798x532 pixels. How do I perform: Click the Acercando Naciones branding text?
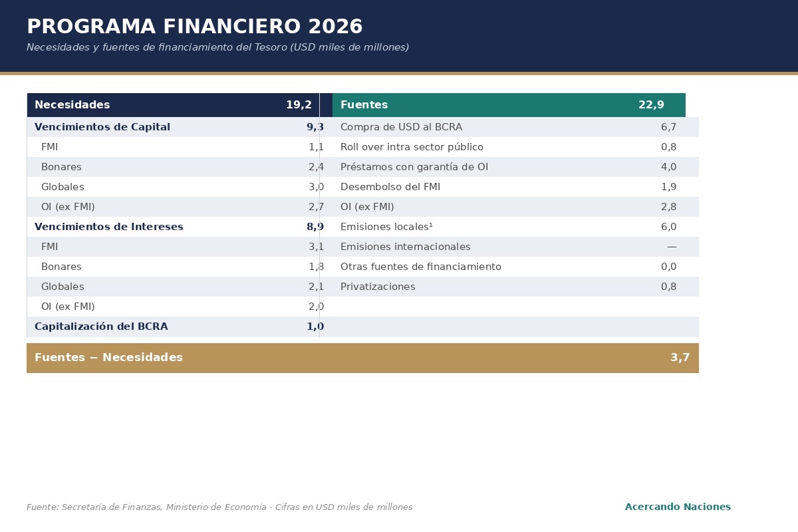(678, 507)
